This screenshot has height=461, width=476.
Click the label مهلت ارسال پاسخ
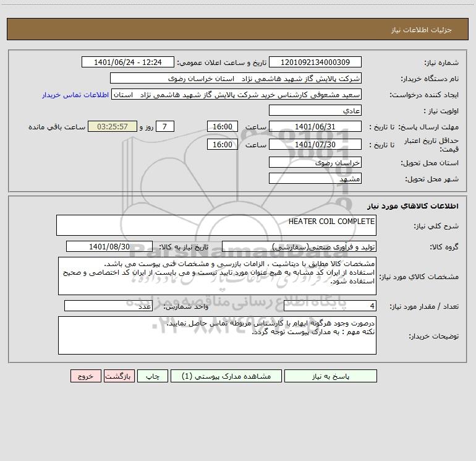(x=429, y=127)
